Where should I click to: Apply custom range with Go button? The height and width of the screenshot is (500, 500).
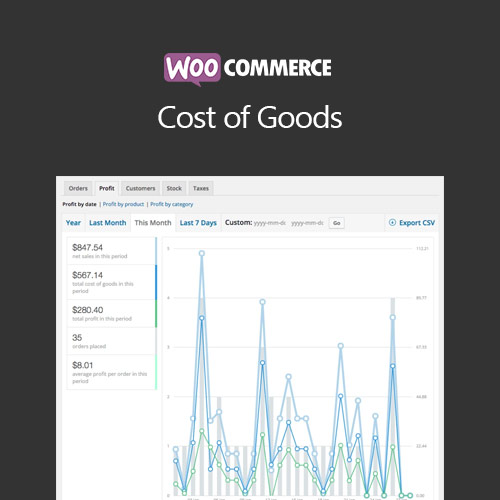(337, 223)
